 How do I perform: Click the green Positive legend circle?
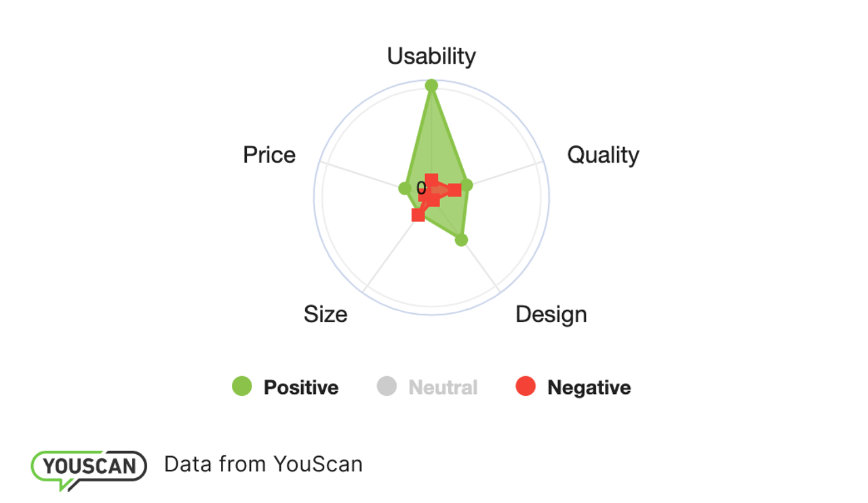tap(242, 386)
